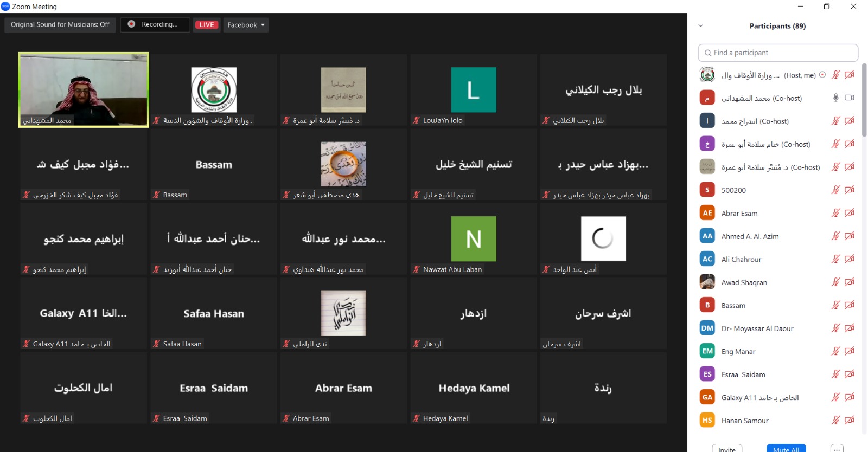Screen dimensions: 868x452
Task: Click the AA avatar for Ahmed A. Al. Azim
Action: coord(707,236)
